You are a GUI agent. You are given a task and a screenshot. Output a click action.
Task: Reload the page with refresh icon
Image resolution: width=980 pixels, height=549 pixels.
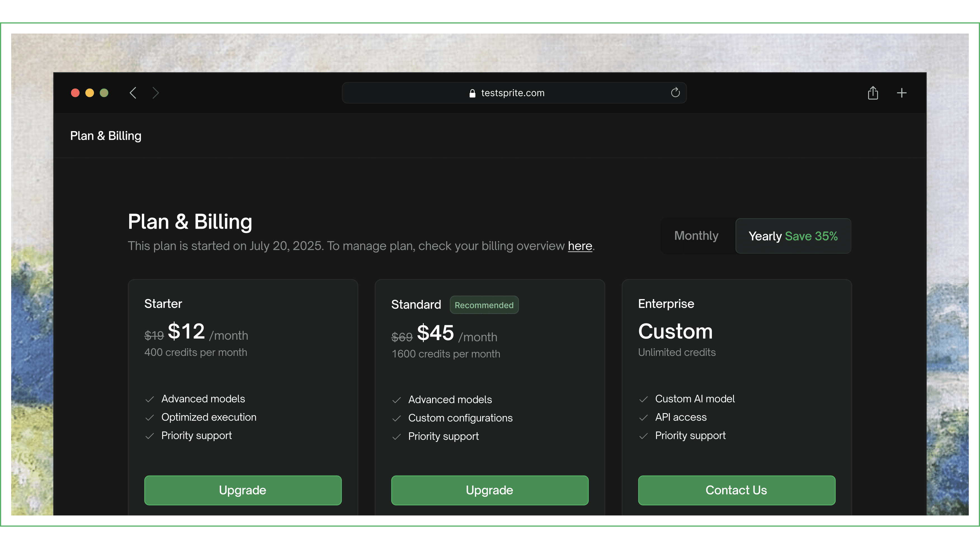(675, 93)
